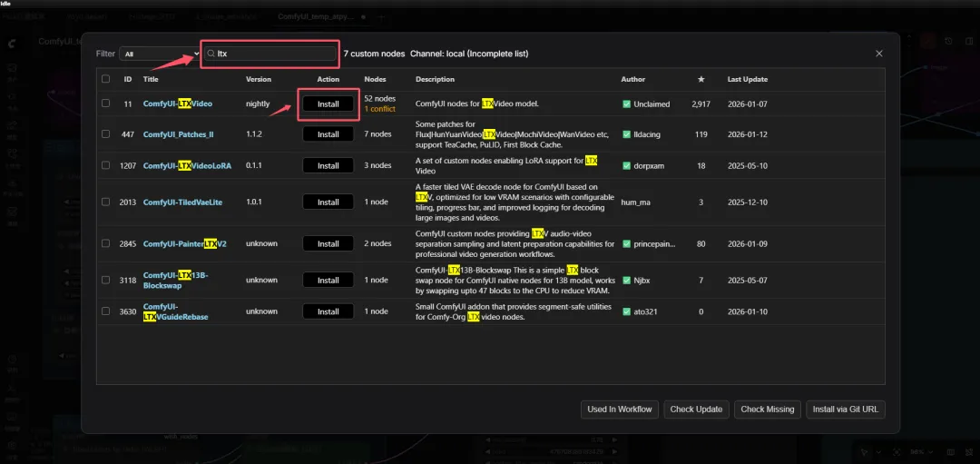Sort table by the ID column header

point(128,79)
